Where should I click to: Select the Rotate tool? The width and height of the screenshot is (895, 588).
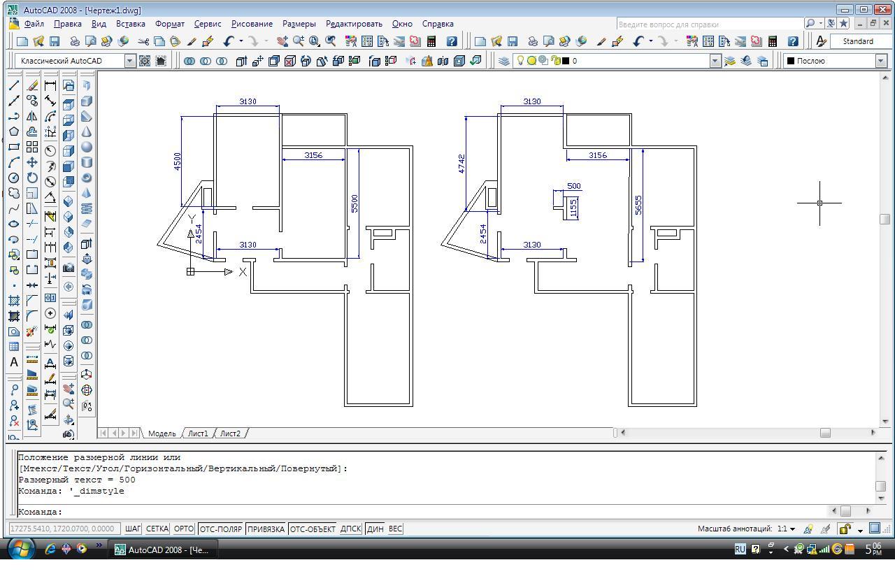click(32, 178)
